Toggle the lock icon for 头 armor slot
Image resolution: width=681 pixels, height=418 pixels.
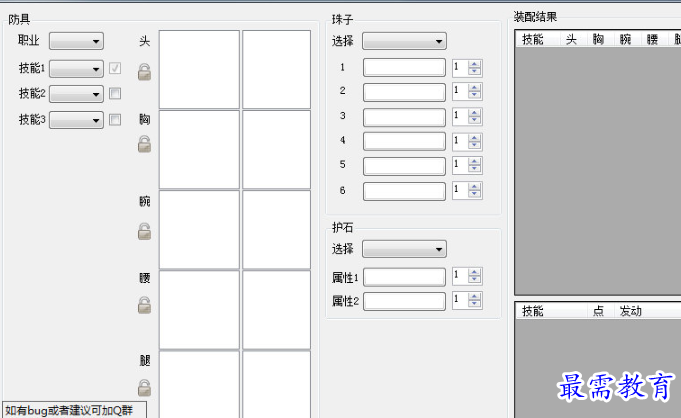tap(145, 72)
